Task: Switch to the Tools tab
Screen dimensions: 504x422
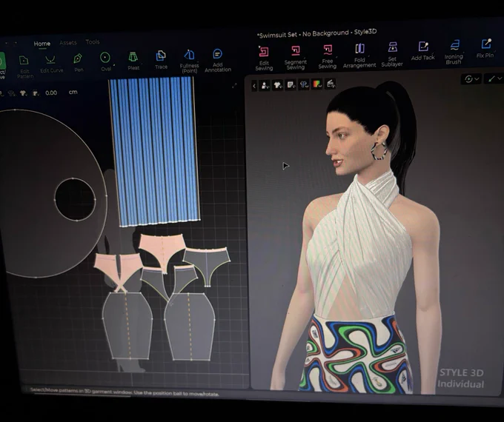Action: coord(93,41)
